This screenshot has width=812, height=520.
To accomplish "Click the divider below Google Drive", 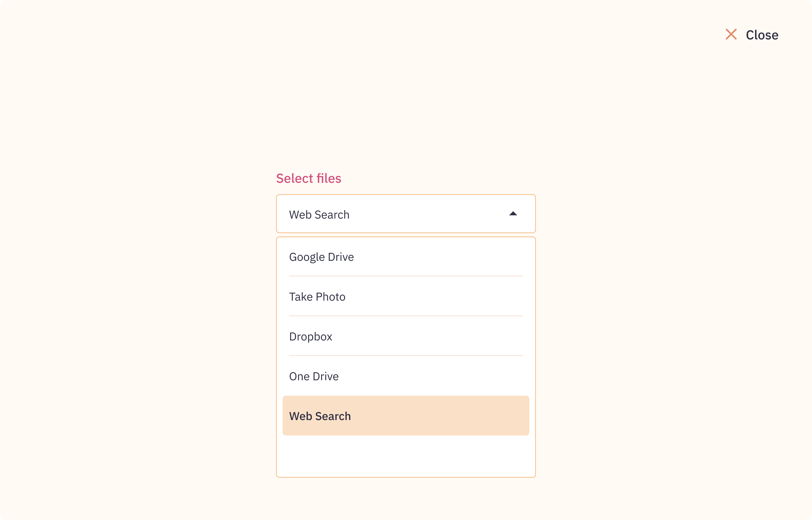I will click(406, 276).
